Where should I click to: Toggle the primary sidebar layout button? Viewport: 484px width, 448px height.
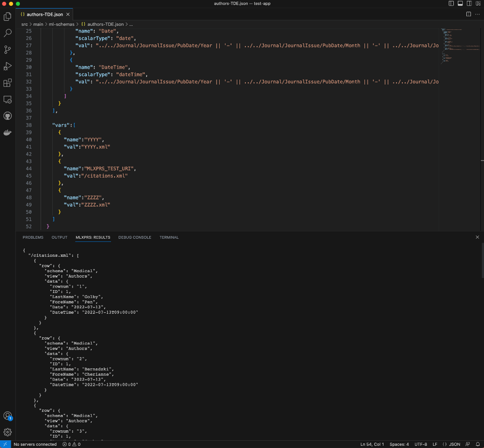click(451, 4)
